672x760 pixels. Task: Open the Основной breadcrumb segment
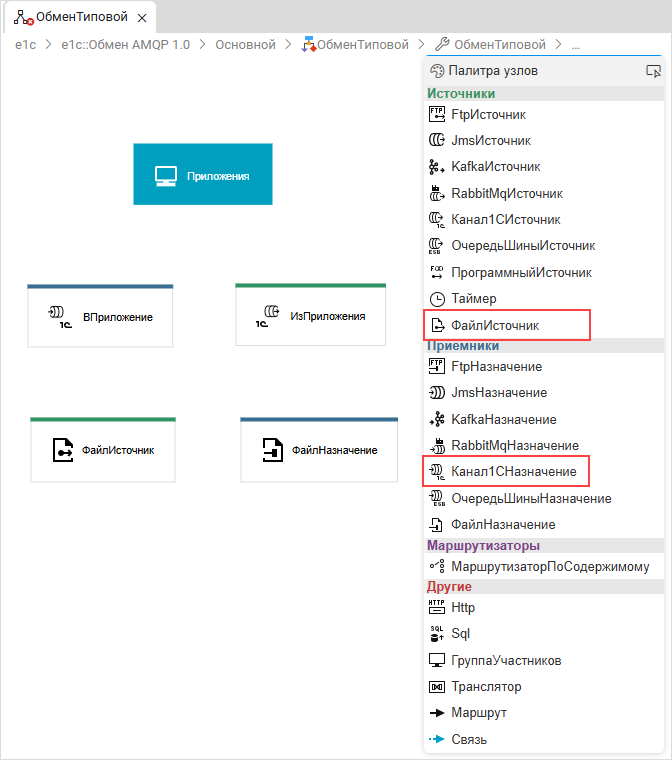click(245, 45)
